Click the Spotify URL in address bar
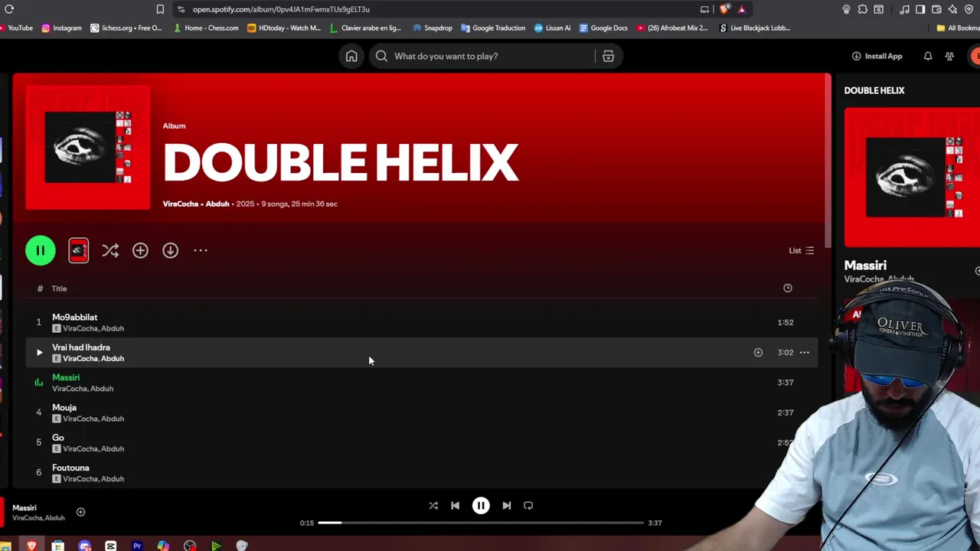 click(281, 9)
